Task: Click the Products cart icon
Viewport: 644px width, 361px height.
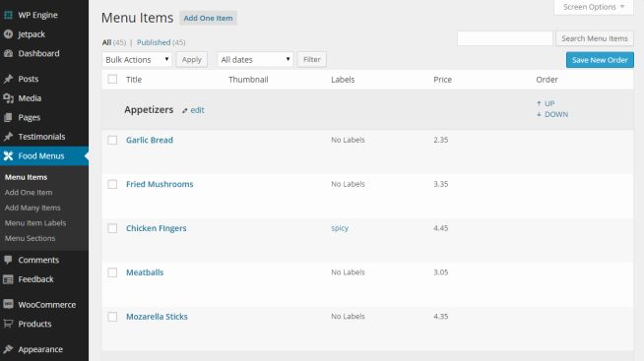Action: tap(8, 324)
